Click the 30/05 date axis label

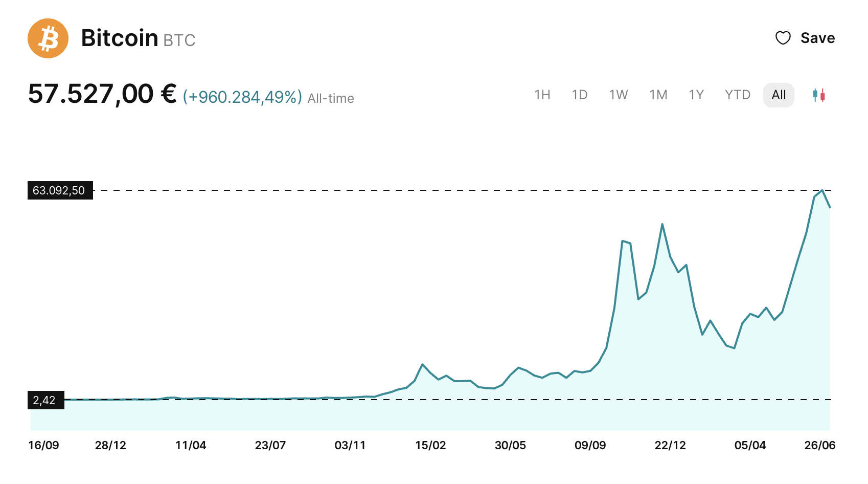click(x=510, y=445)
